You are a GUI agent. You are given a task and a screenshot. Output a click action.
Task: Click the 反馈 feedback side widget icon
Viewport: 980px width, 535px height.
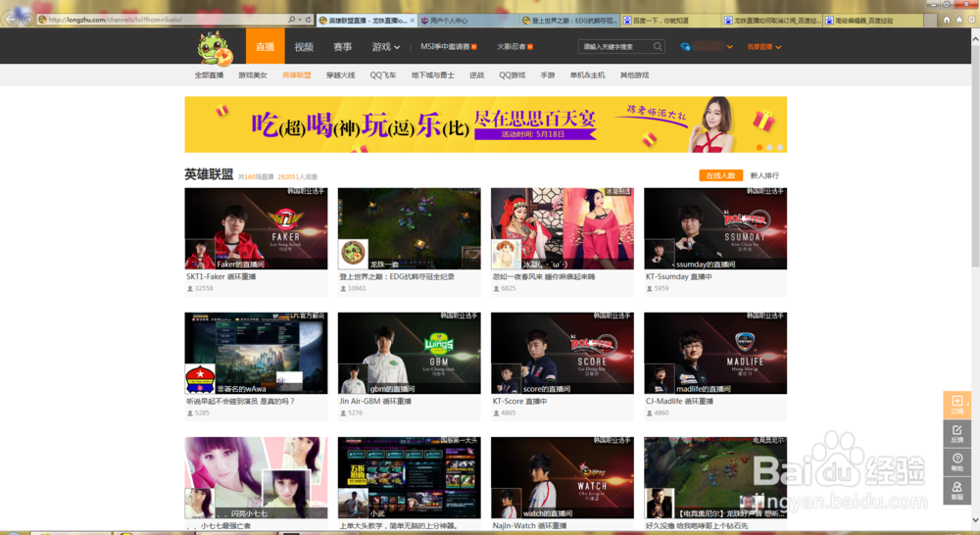tap(956, 433)
